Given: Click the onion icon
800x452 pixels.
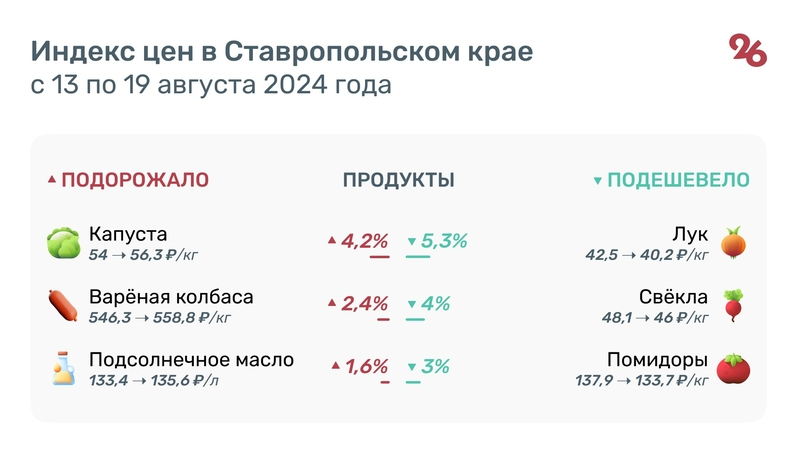Looking at the screenshot, I should tap(734, 243).
